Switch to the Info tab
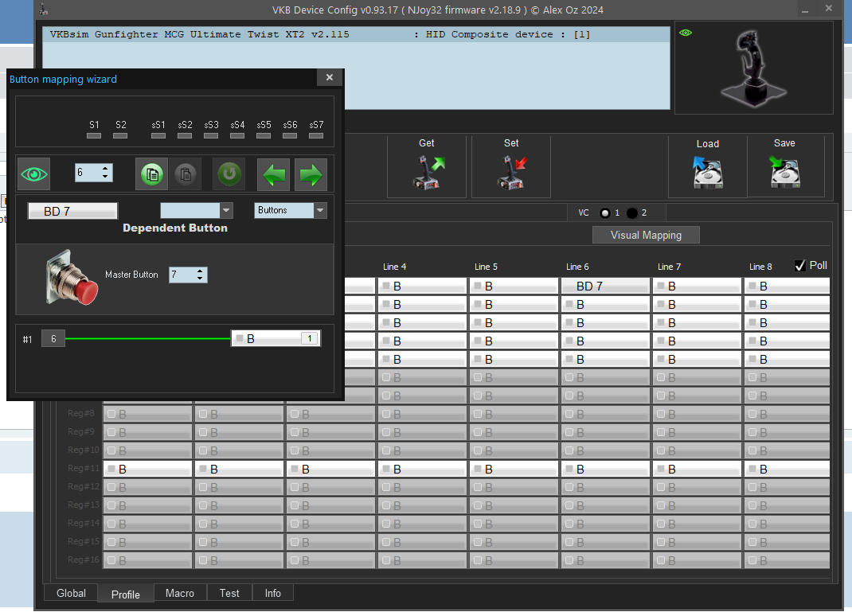852x616 pixels. [273, 593]
